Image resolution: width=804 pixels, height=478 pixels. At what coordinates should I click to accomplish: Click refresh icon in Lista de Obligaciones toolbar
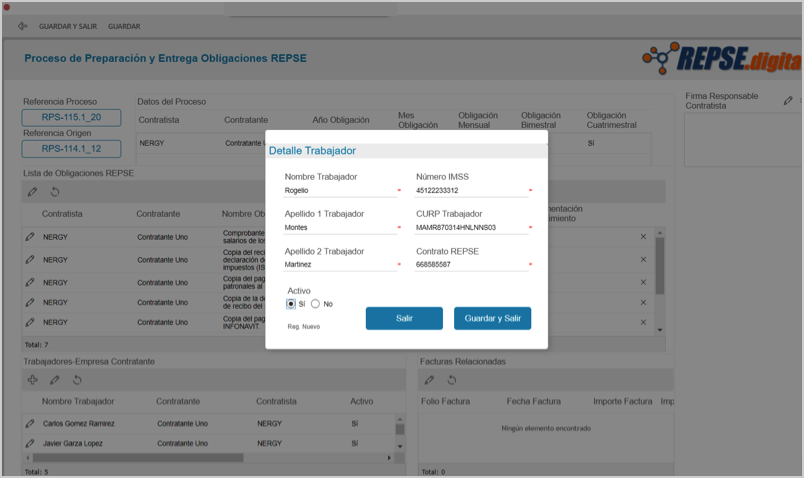pos(55,192)
